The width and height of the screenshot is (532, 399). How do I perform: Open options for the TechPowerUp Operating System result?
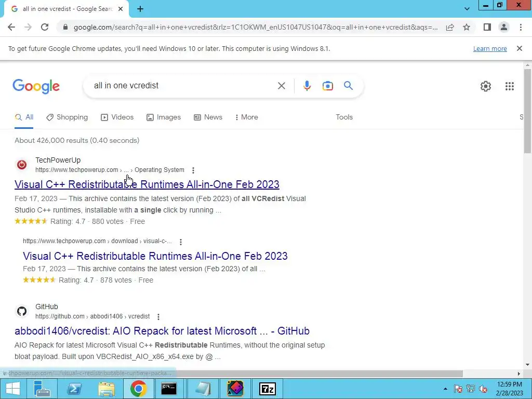point(193,170)
